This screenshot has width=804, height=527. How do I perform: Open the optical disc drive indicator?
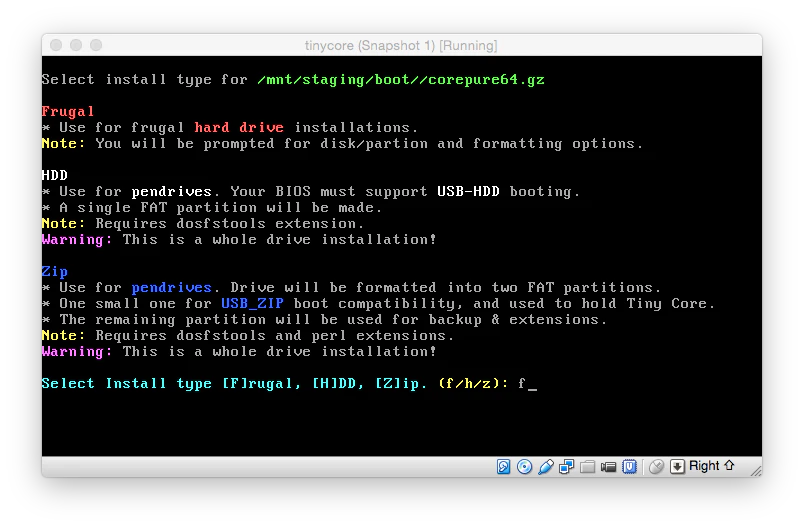click(524, 467)
